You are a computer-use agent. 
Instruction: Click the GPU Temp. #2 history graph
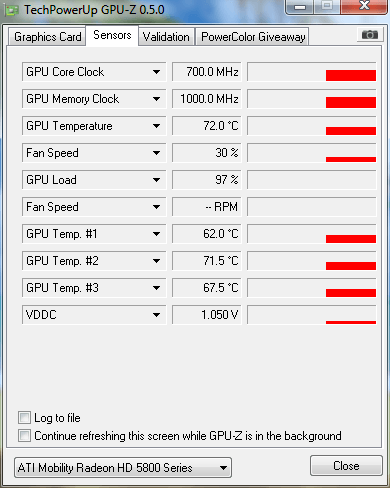pos(312,261)
